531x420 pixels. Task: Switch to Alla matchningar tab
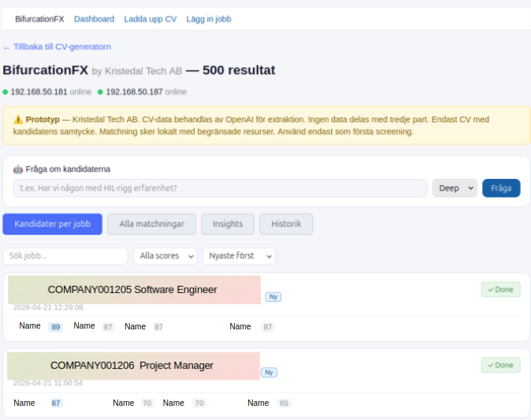[151, 224]
